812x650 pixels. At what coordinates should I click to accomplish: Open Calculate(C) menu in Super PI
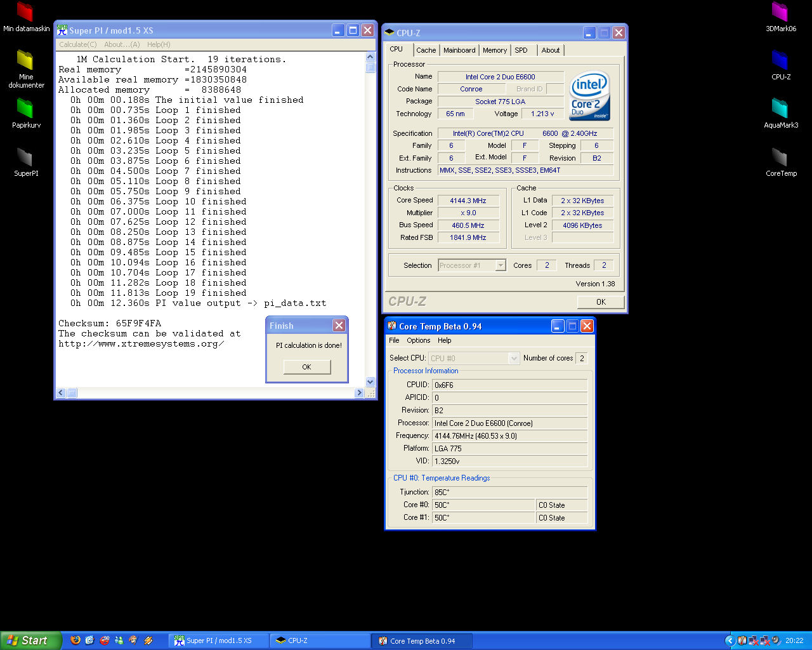pos(78,44)
